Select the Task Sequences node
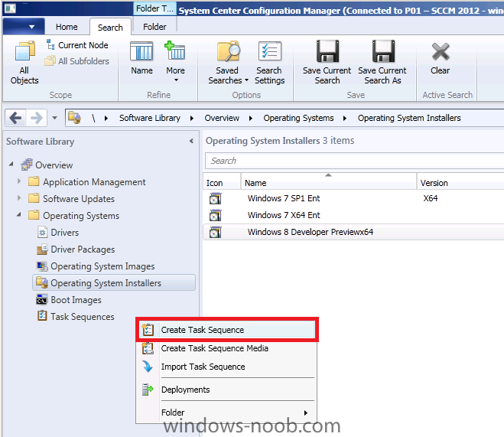504x437 pixels. (x=83, y=317)
